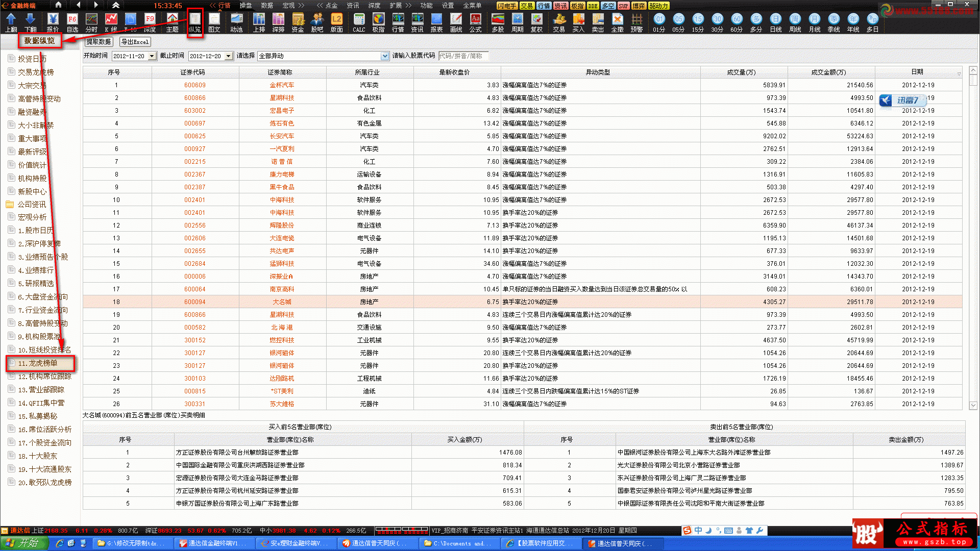Click the back arrow in title bar

[x=78, y=5]
